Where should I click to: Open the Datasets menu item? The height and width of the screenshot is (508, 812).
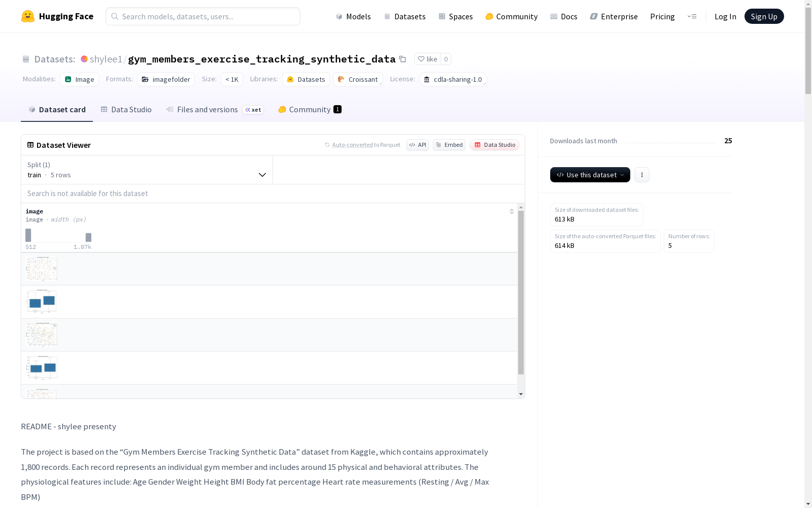tap(404, 16)
